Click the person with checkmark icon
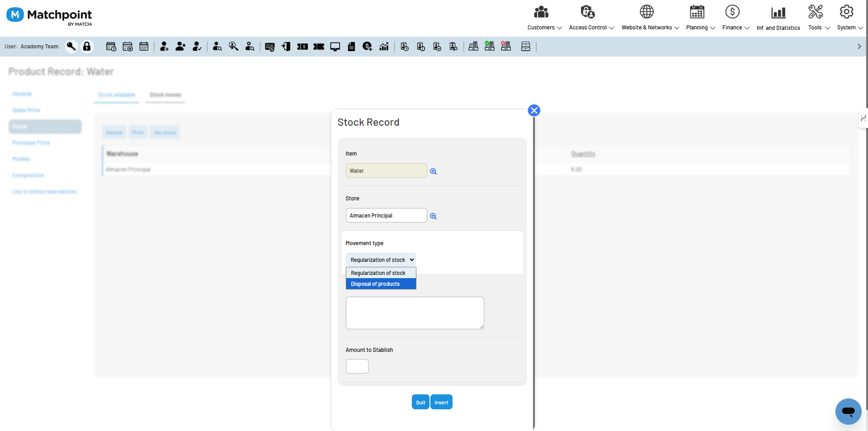868x431 pixels. [x=197, y=47]
